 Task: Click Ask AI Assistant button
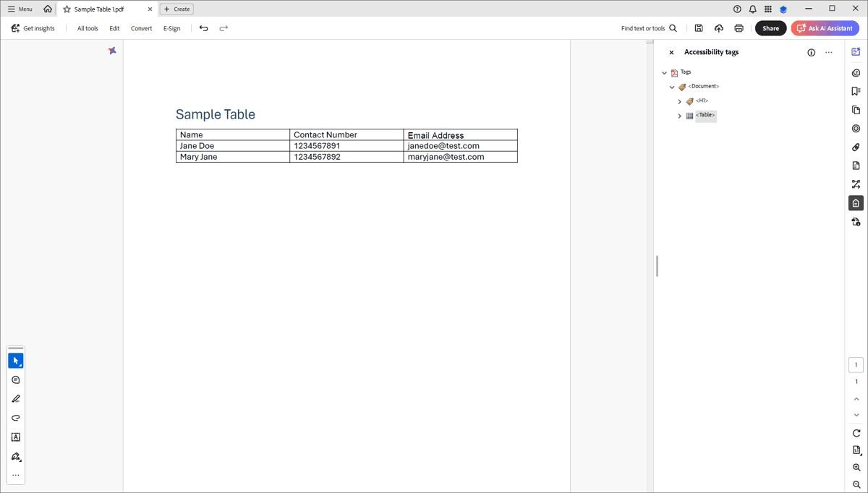(825, 28)
